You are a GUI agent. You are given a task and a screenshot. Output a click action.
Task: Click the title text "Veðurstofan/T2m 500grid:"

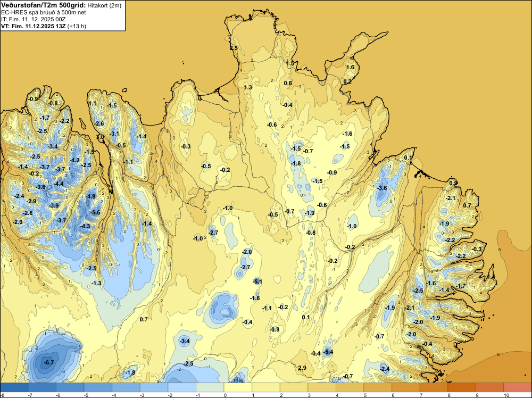[x=44, y=5]
